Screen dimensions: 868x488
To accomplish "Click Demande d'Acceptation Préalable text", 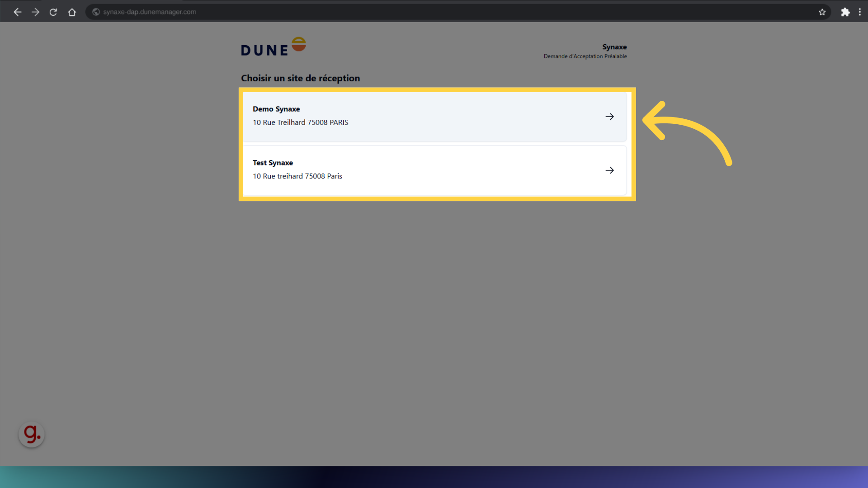I will tap(585, 56).
